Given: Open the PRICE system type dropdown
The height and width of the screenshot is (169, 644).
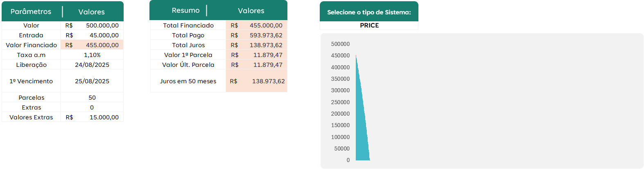Looking at the screenshot, I should click(369, 25).
